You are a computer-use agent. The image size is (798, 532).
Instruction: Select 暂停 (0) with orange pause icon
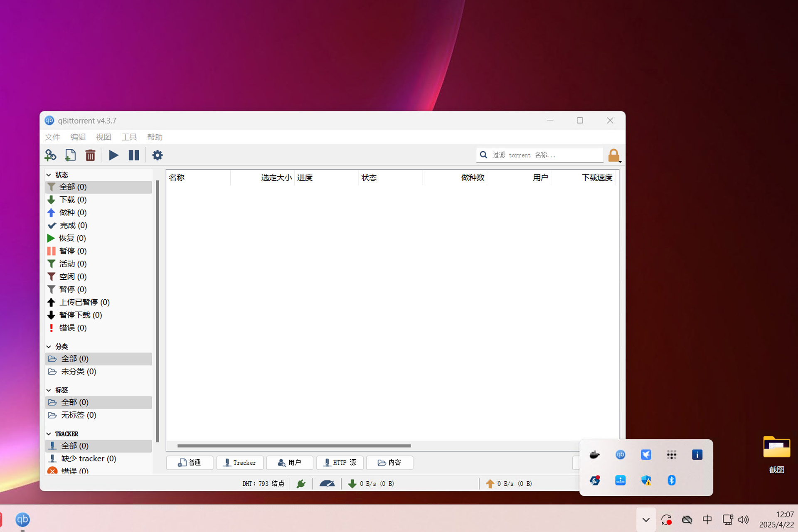point(99,251)
